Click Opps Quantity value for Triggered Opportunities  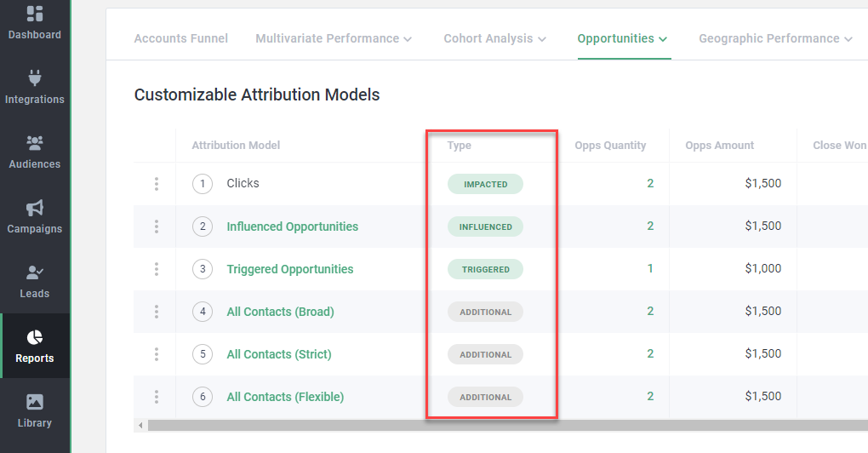[x=650, y=269]
